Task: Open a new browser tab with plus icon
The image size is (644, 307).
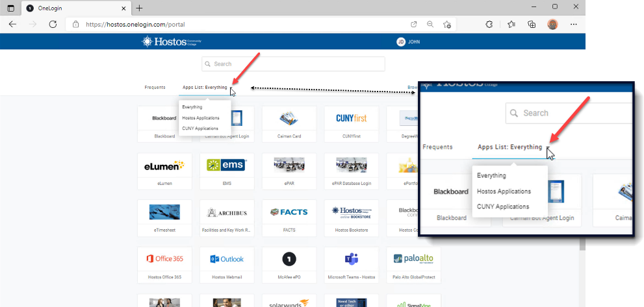Action: coord(140,8)
